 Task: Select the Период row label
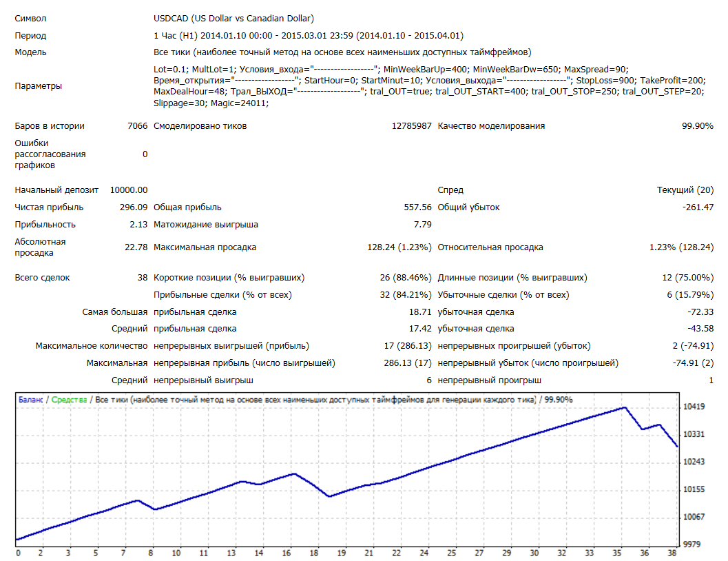30,36
